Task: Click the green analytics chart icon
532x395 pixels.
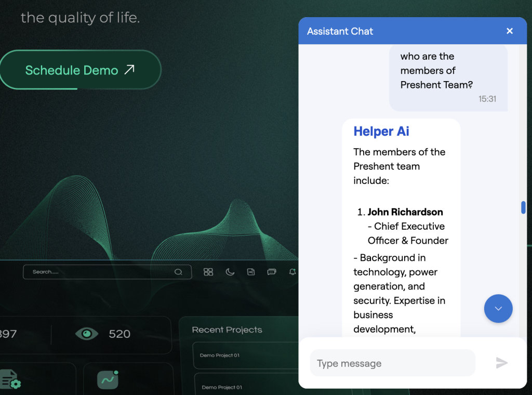Action: coord(108,380)
